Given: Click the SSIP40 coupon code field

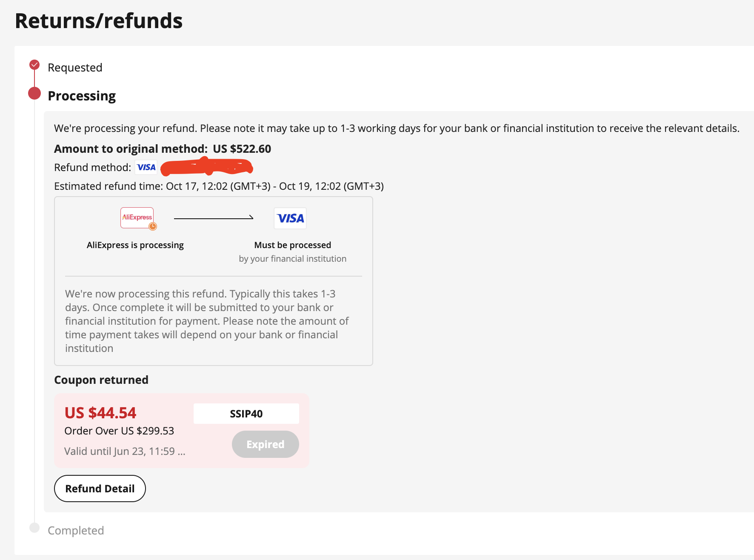Looking at the screenshot, I should coord(246,414).
